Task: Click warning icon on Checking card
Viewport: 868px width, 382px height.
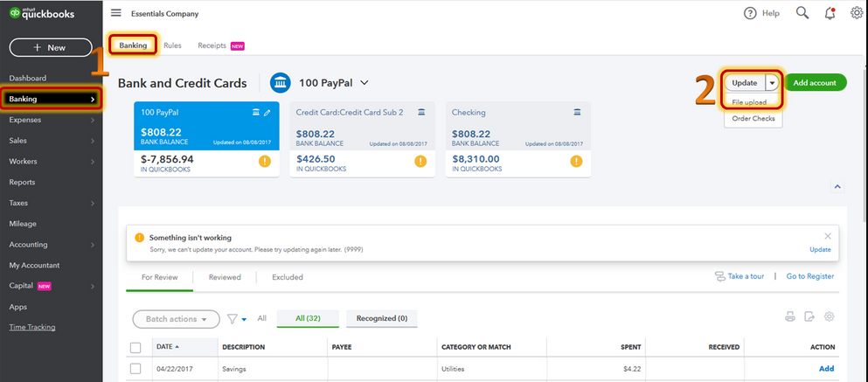Action: pos(576,162)
